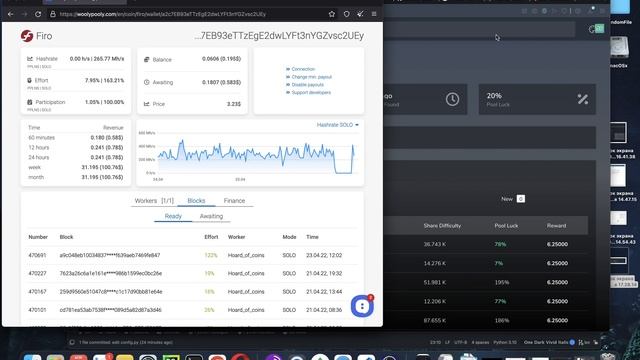Switch to the Finance tab
The image size is (640, 360).
234,201
